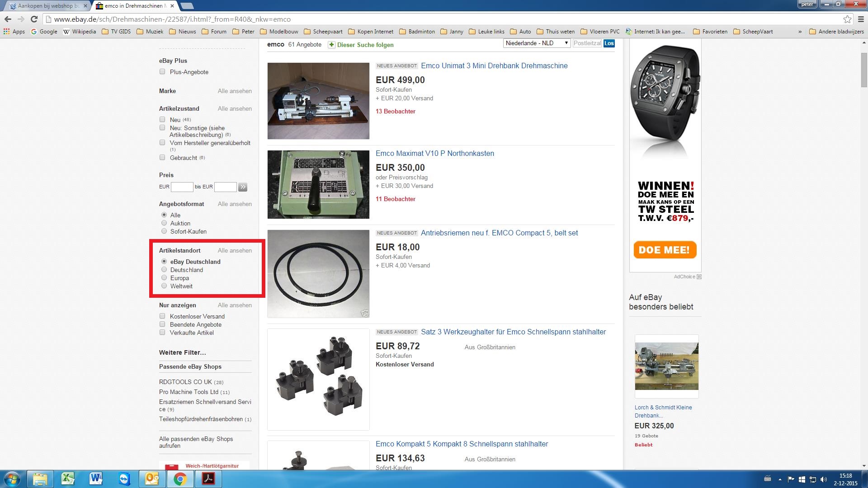Select the Europa location radio button
The image size is (868, 488).
tap(164, 277)
